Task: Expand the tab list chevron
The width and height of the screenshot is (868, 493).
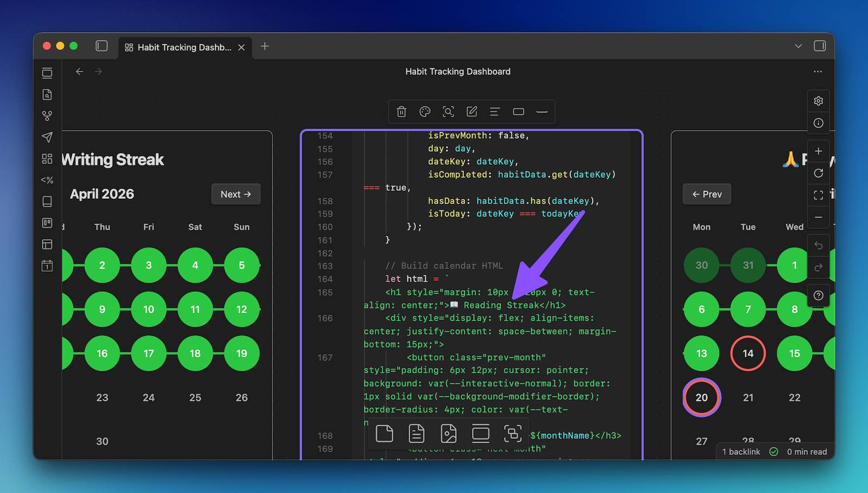Action: tap(798, 46)
